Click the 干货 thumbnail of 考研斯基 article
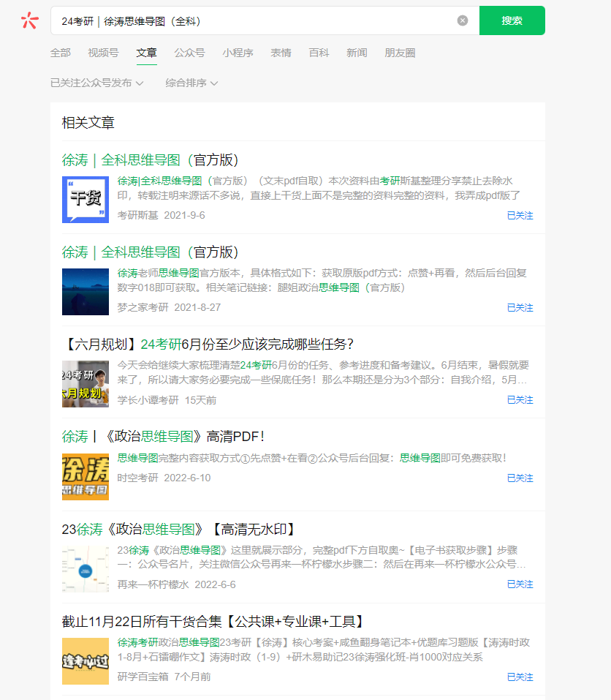Viewport: 611px width, 700px height. tap(86, 200)
